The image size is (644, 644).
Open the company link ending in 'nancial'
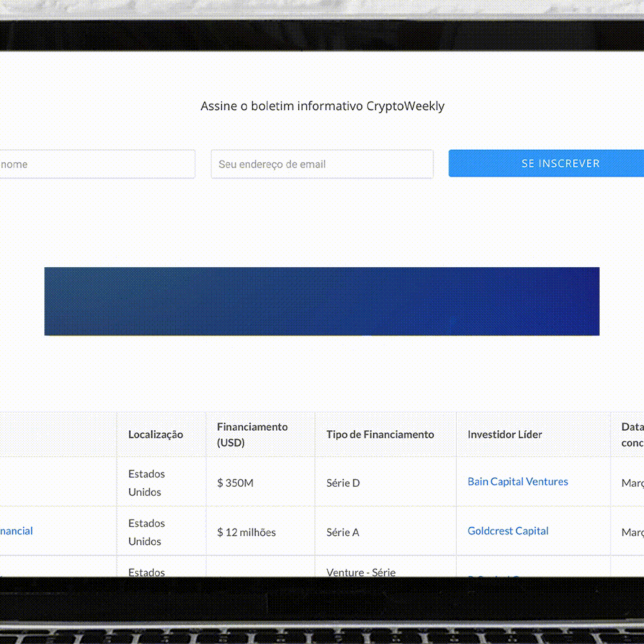tap(16, 531)
